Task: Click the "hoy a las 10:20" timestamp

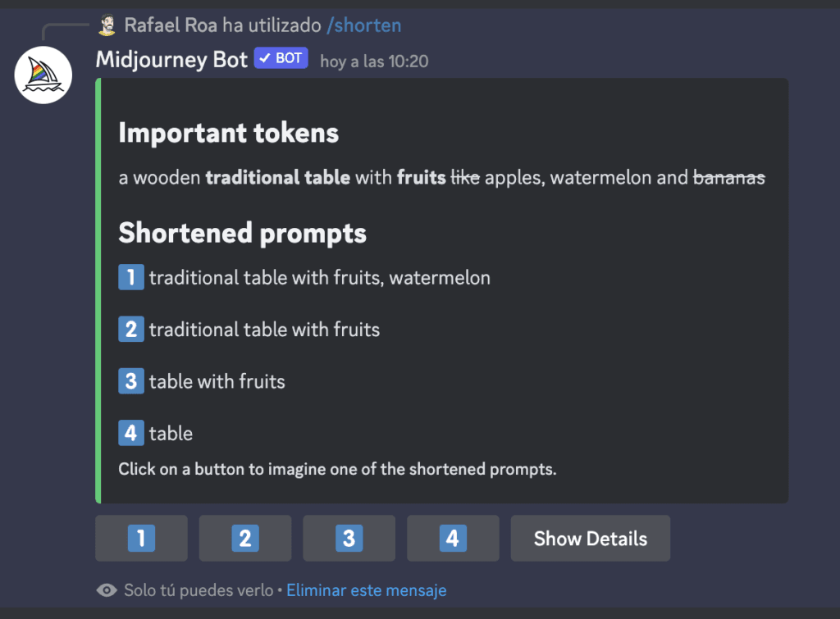Action: pyautogui.click(x=374, y=61)
